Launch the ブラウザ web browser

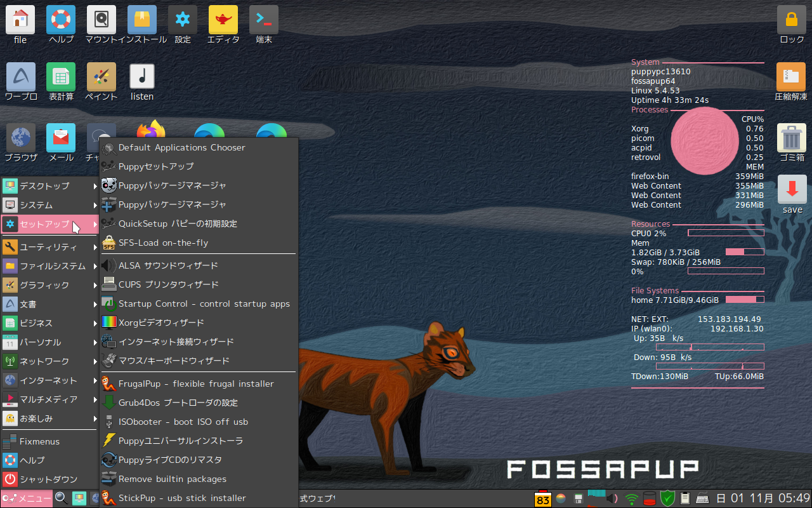tap(20, 138)
